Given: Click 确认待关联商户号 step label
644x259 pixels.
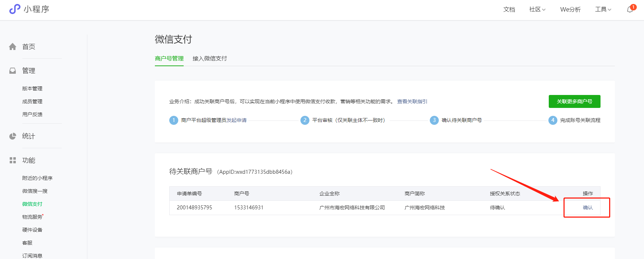Looking at the screenshot, I should point(462,120).
